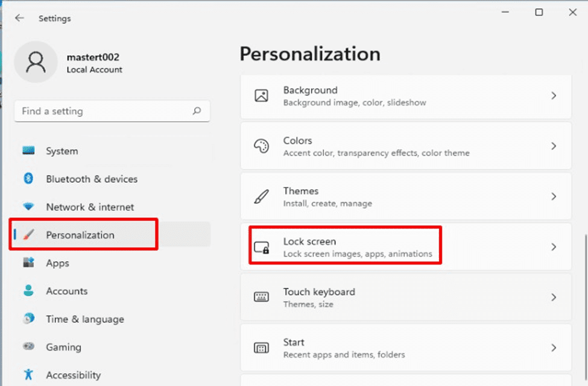The image size is (588, 386).
Task: Click the mastert002 account name
Action: [93, 57]
